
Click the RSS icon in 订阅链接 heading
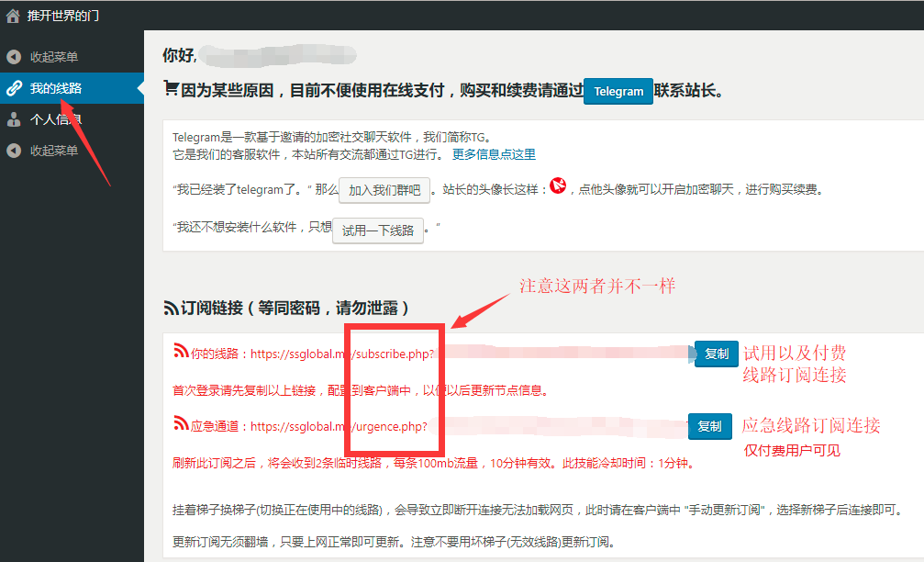click(171, 308)
